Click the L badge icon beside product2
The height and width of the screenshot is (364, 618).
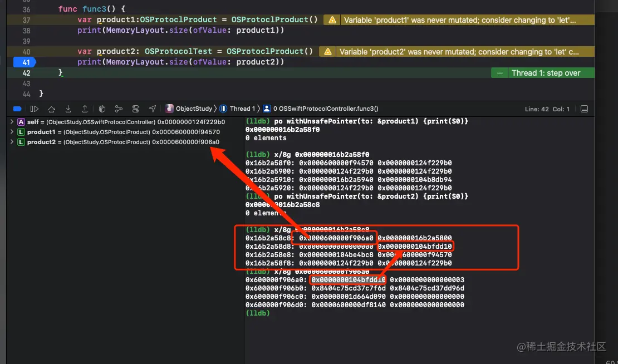pos(21,142)
